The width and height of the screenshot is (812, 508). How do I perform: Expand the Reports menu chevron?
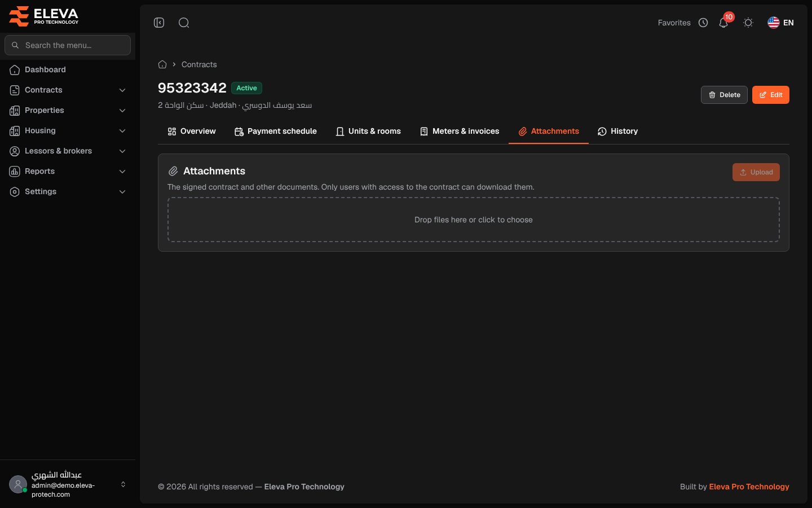point(122,172)
